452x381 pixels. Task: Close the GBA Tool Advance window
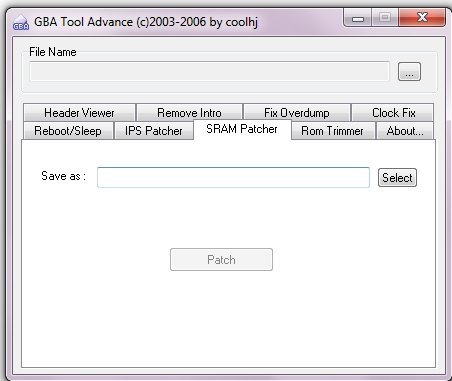pyautogui.click(x=422, y=17)
